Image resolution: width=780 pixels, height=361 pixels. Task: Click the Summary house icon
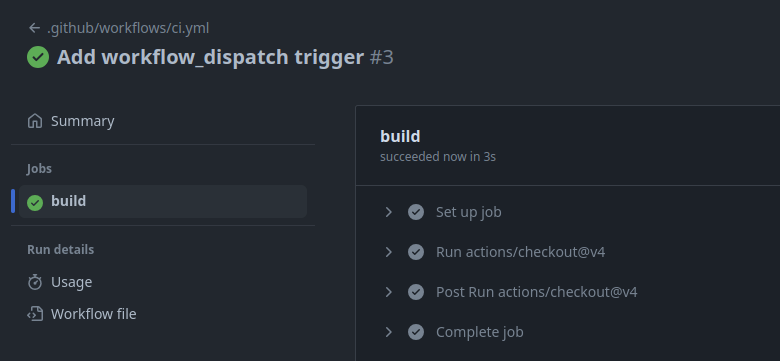tap(35, 121)
